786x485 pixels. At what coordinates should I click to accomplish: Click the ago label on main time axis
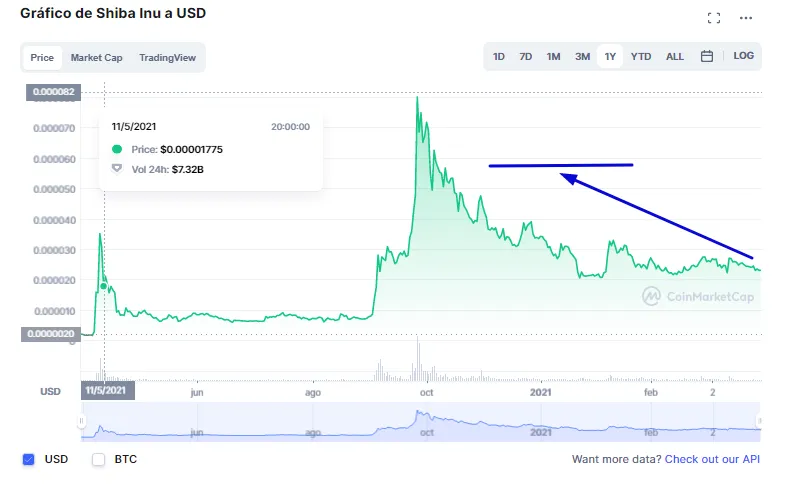tap(313, 393)
